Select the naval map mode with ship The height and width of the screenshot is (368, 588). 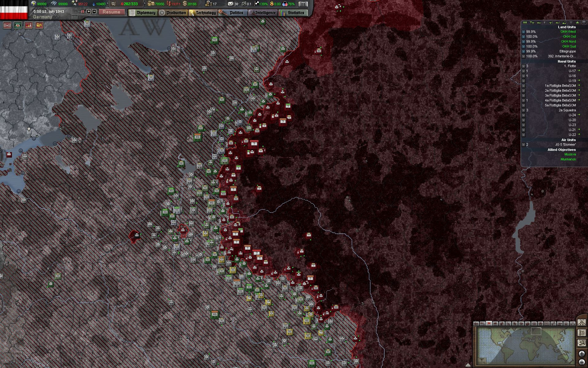coord(560,324)
